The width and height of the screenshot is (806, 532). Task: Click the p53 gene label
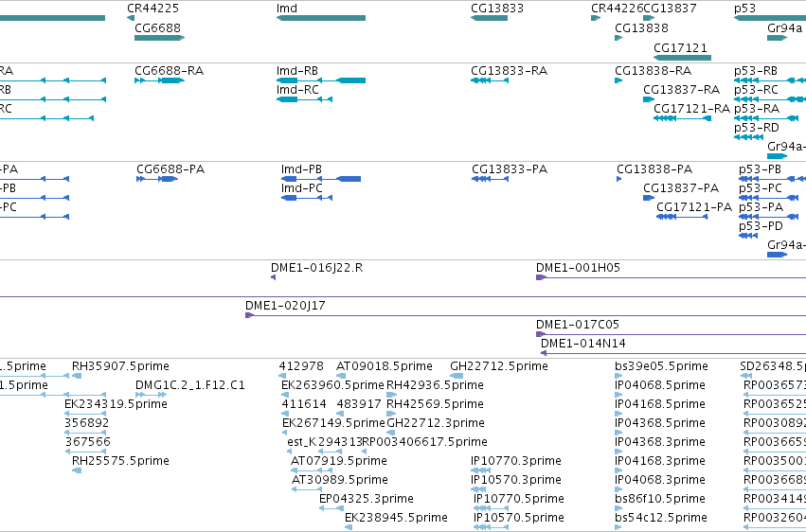pyautogui.click(x=744, y=9)
